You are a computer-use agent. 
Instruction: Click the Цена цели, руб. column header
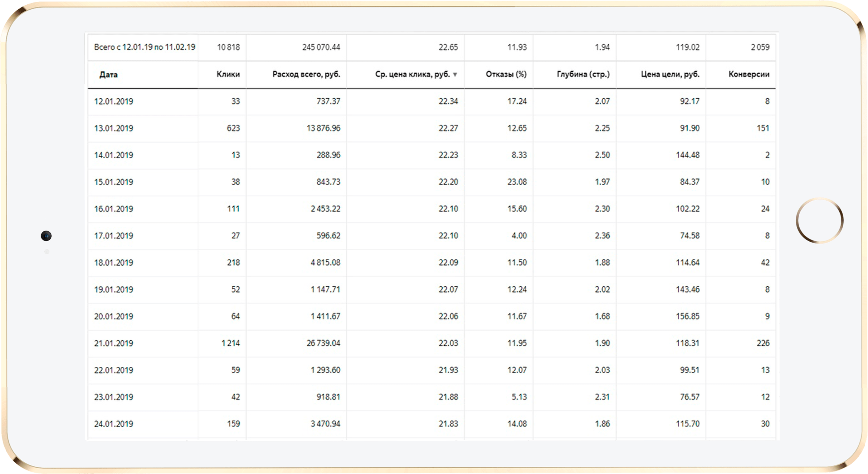(x=670, y=74)
